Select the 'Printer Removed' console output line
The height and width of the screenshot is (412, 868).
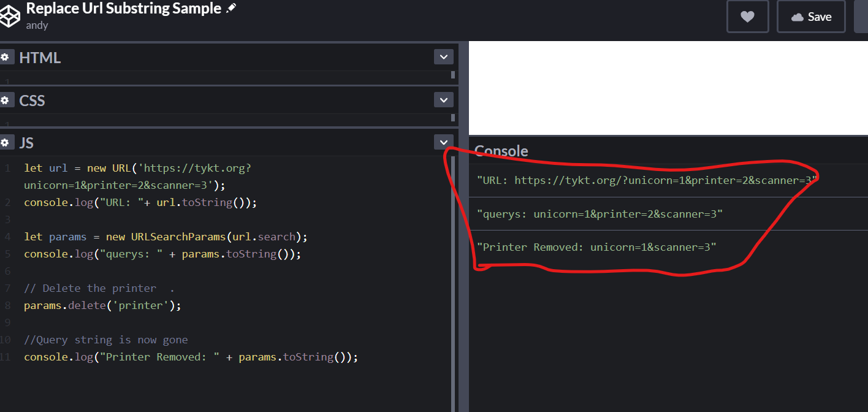[x=596, y=247]
